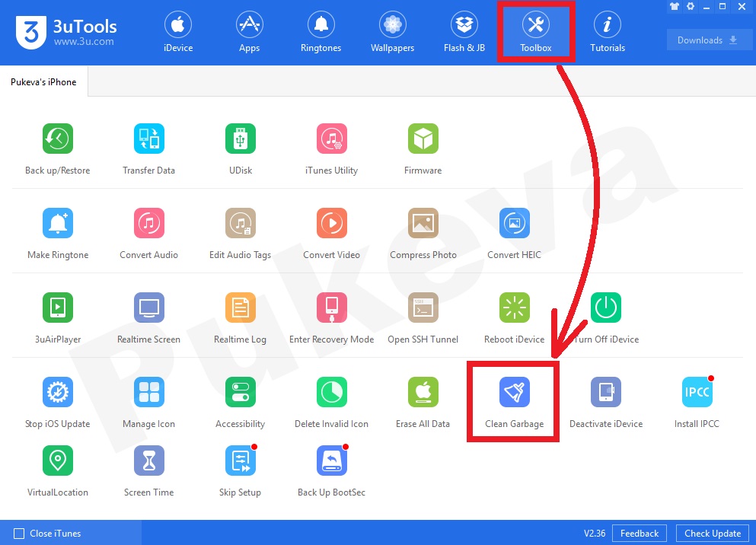
Task: Select the Toolbox section
Action: 536,32
